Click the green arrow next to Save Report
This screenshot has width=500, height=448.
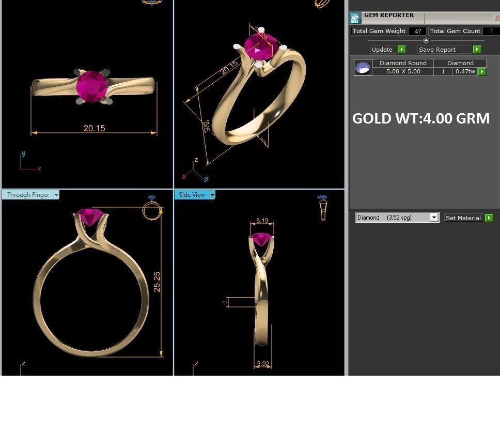pos(477,50)
